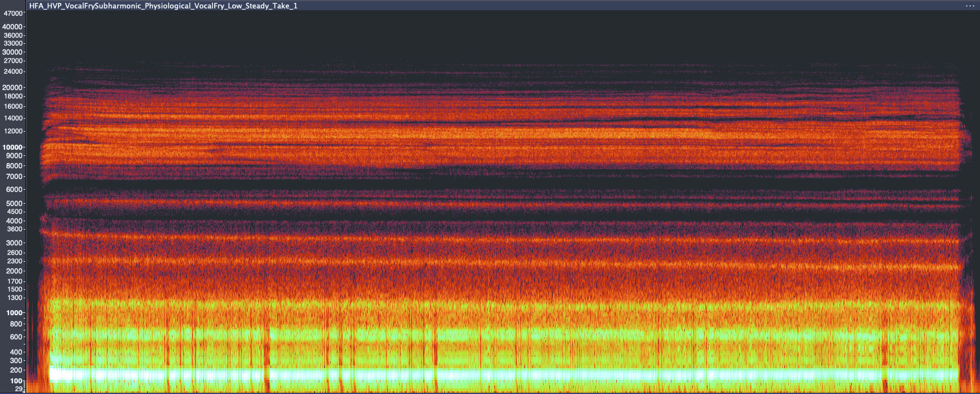Image resolution: width=980 pixels, height=394 pixels.
Task: Click the 18000 frequency axis label
Action: pyautogui.click(x=13, y=97)
